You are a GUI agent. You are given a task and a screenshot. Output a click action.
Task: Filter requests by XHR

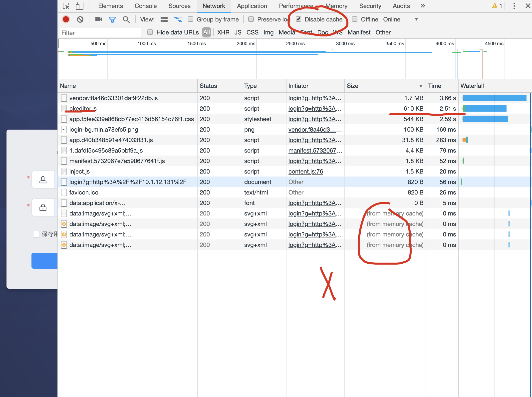[223, 32]
